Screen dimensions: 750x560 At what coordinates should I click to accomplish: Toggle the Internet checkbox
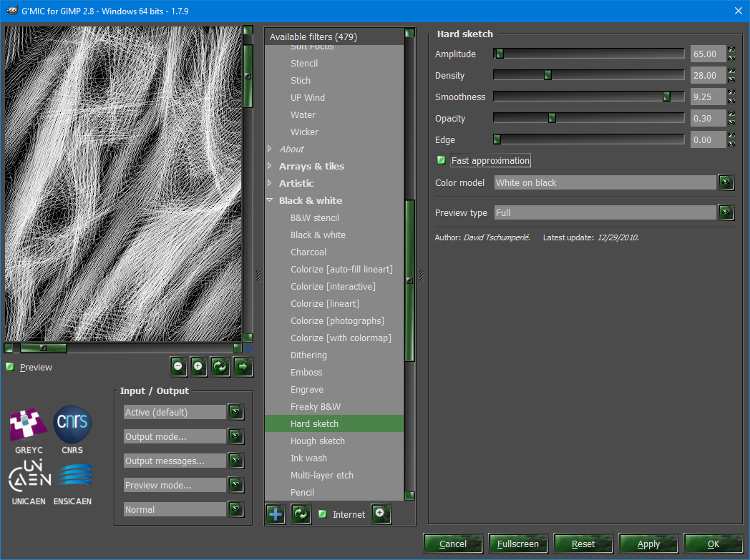click(x=322, y=514)
